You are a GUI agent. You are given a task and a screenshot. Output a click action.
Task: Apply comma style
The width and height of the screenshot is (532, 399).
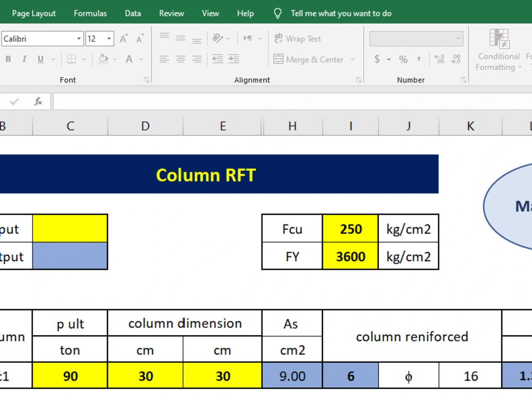[x=419, y=59]
